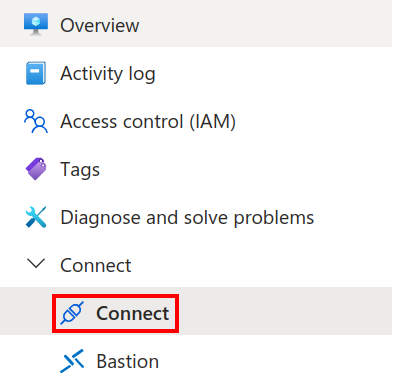
Task: Click the Diagnose wrench and screwdriver icon
Action: tap(36, 217)
